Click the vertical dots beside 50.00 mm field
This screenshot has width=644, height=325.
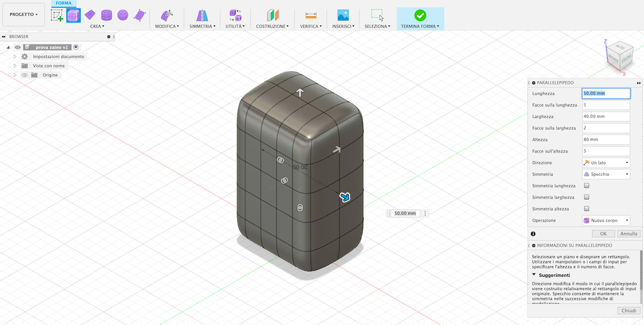click(x=425, y=213)
